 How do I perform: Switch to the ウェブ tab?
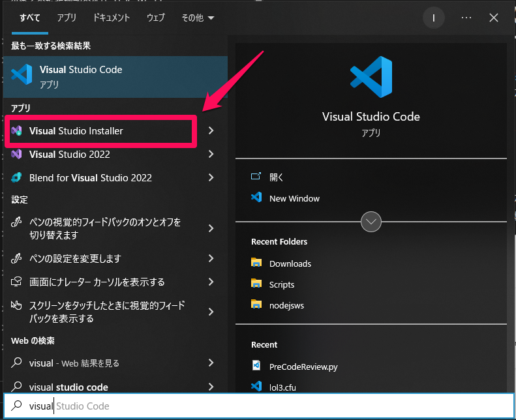156,18
